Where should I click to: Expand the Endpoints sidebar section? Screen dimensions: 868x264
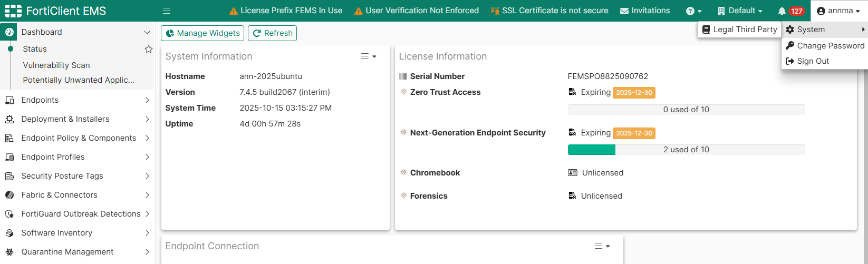(x=147, y=100)
